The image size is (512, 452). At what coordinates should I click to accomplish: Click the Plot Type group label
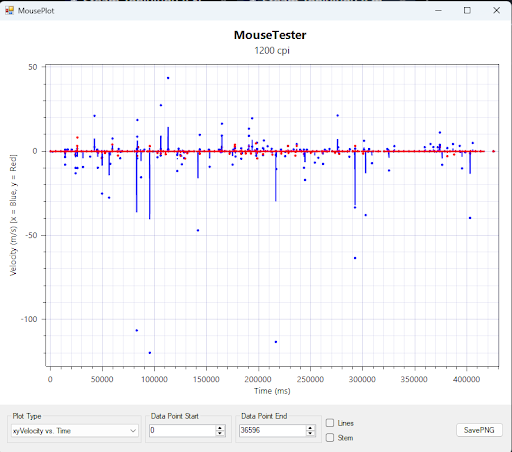(x=27, y=416)
